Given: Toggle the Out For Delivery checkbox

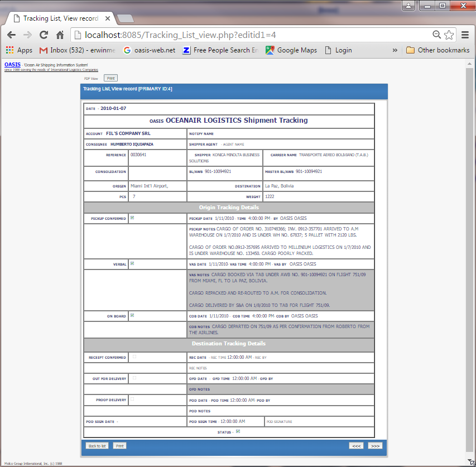Looking at the screenshot, I should [x=134, y=378].
